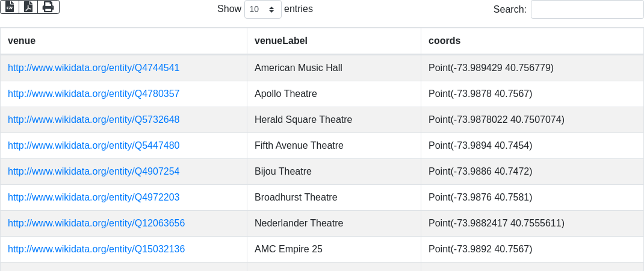Sort by the venueLabel column header
The image size is (644, 271).
281,41
